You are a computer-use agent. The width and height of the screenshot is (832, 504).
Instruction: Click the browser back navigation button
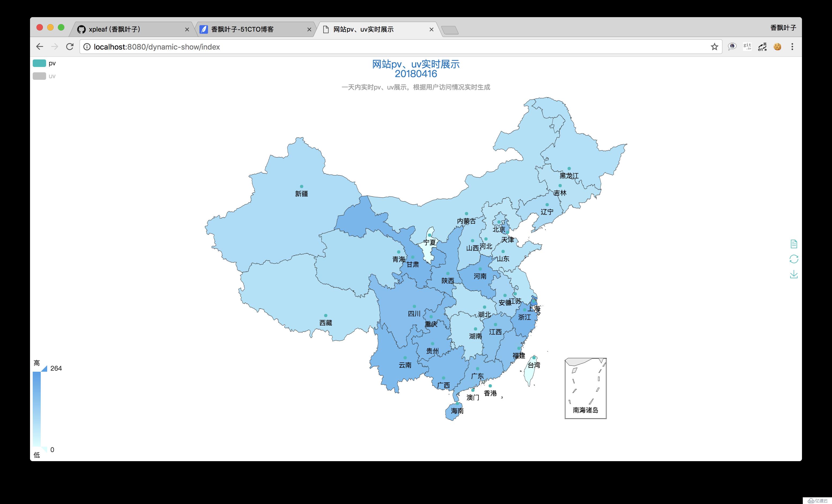[39, 47]
